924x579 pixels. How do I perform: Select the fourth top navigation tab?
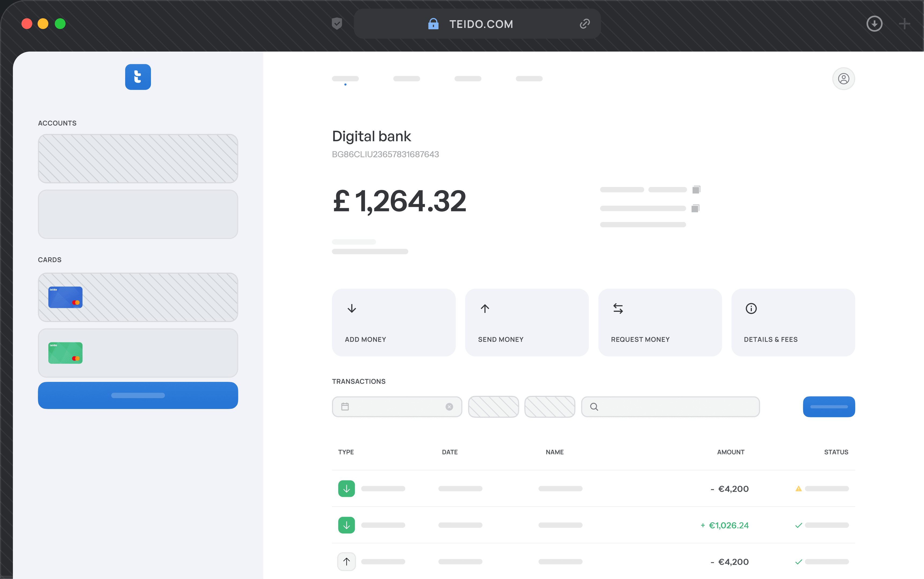tap(529, 79)
